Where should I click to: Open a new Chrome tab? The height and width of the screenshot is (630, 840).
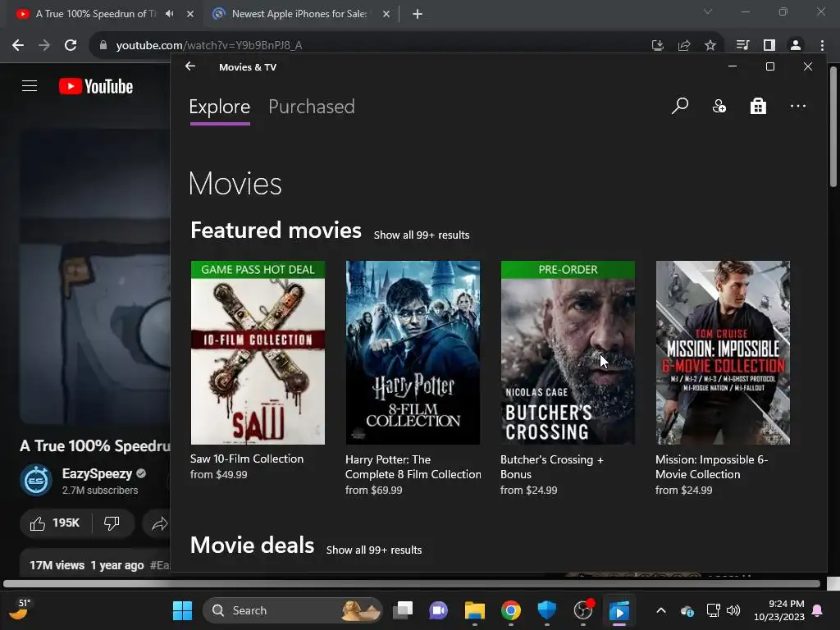point(418,14)
